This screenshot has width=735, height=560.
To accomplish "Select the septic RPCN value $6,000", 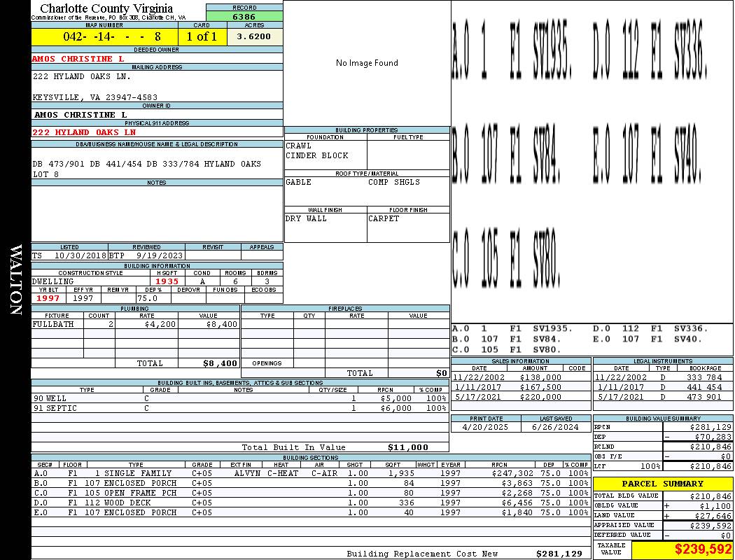I will pos(396,409).
